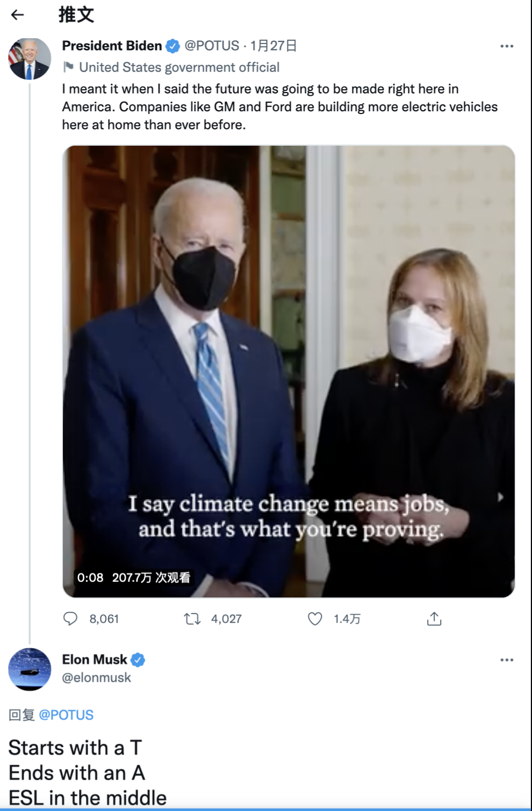Click the verified badge beside Elon Musk
This screenshot has width=532, height=811.
[x=138, y=660]
